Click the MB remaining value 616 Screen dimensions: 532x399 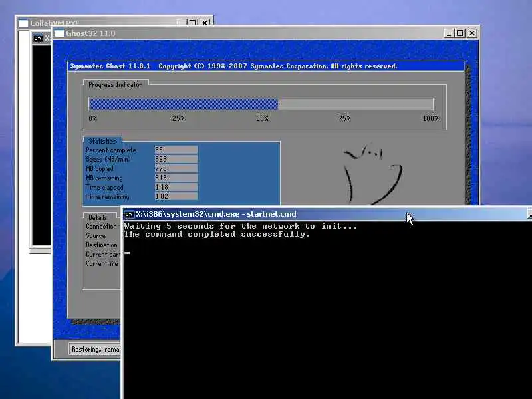click(176, 178)
